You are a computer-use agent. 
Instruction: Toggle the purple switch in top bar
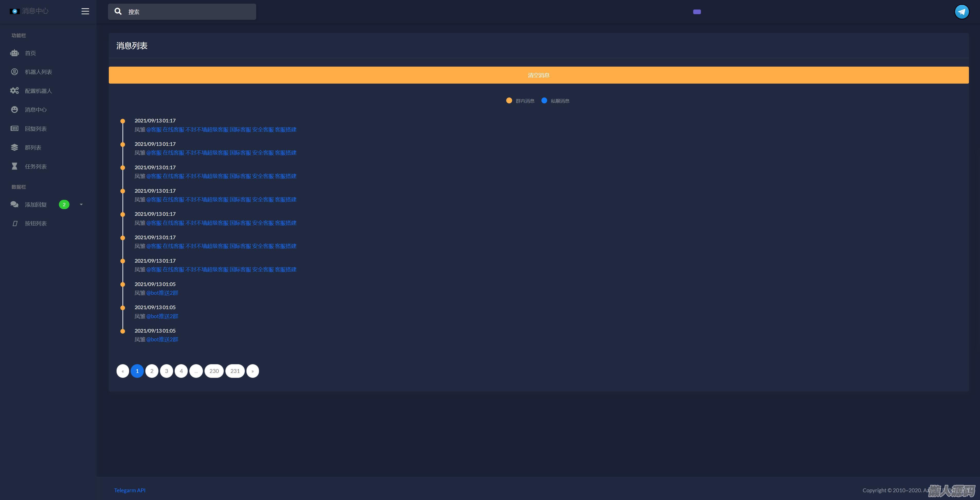click(x=697, y=12)
